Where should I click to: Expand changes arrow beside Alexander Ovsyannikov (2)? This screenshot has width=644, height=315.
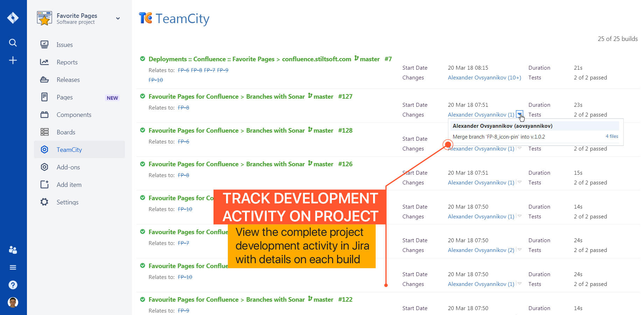tap(519, 250)
